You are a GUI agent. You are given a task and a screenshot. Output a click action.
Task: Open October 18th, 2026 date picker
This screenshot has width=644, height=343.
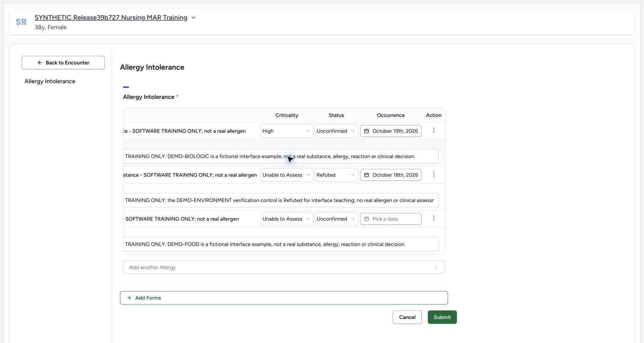point(391,175)
